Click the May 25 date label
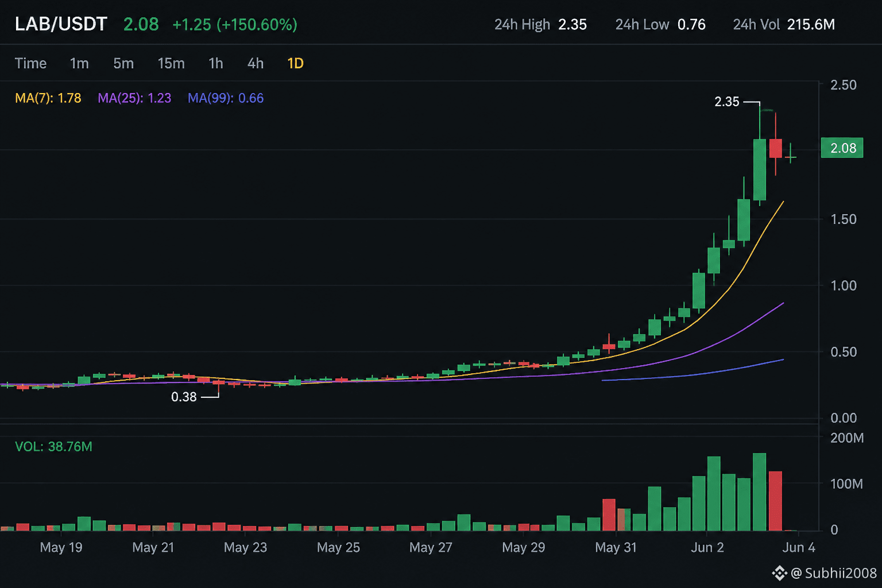 338,547
